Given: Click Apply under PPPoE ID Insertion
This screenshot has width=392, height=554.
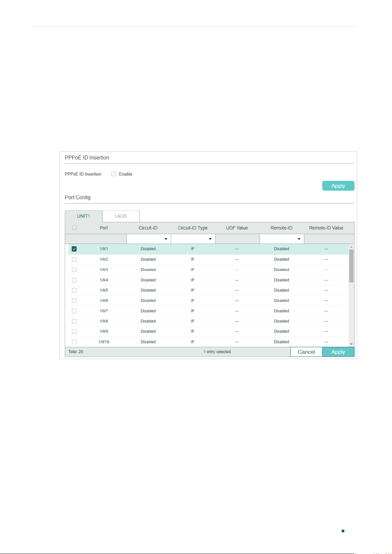Looking at the screenshot, I should 338,186.
